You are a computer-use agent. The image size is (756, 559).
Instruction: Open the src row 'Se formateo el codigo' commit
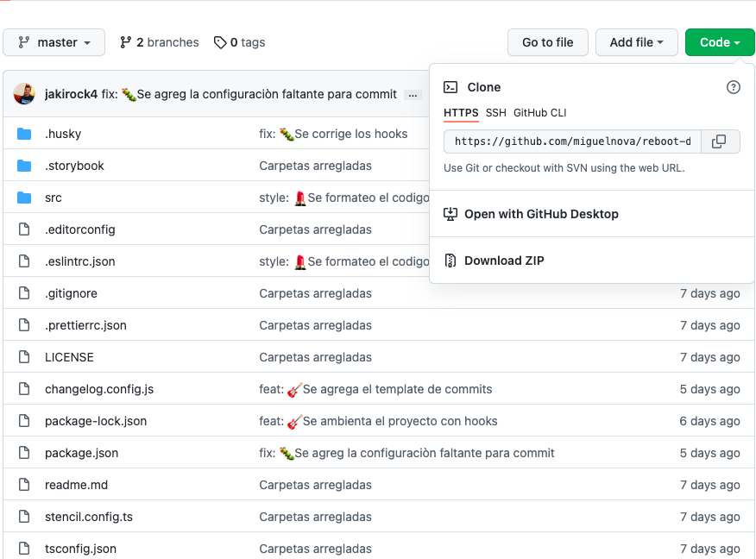pos(343,198)
